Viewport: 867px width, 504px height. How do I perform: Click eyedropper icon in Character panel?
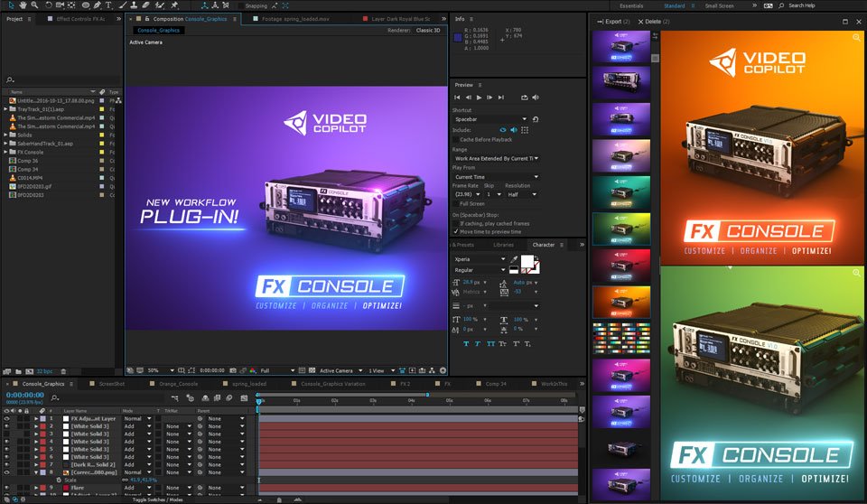tap(514, 259)
